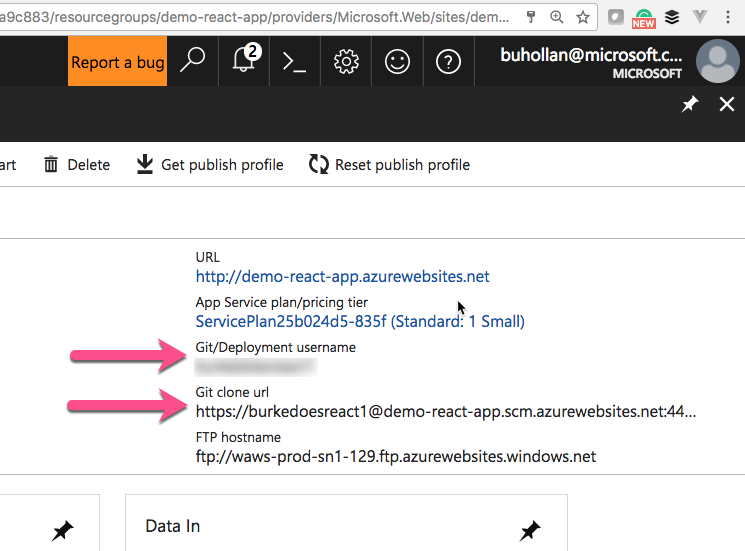Open the portal search magnifier
This screenshot has height=551, width=745.
(x=192, y=61)
